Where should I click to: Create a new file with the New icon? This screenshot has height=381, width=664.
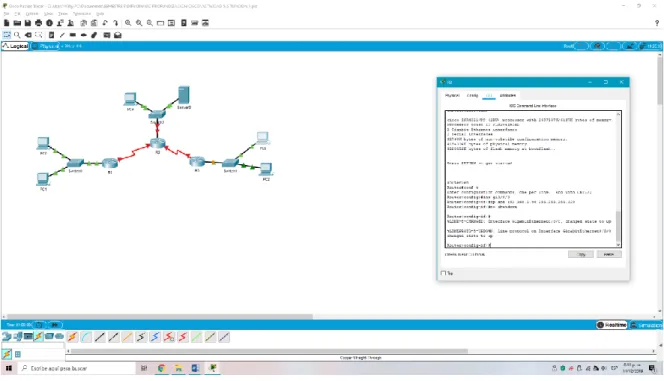point(7,23)
